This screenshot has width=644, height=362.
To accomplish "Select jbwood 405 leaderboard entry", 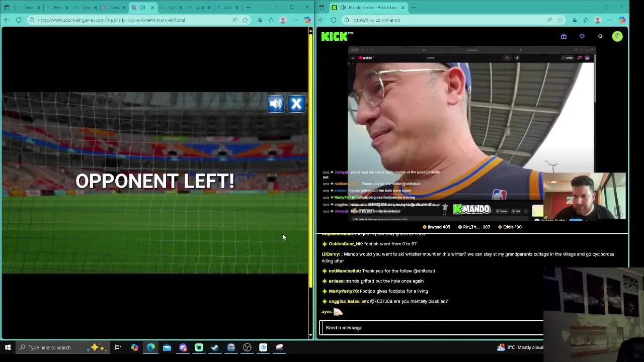I will (436, 227).
